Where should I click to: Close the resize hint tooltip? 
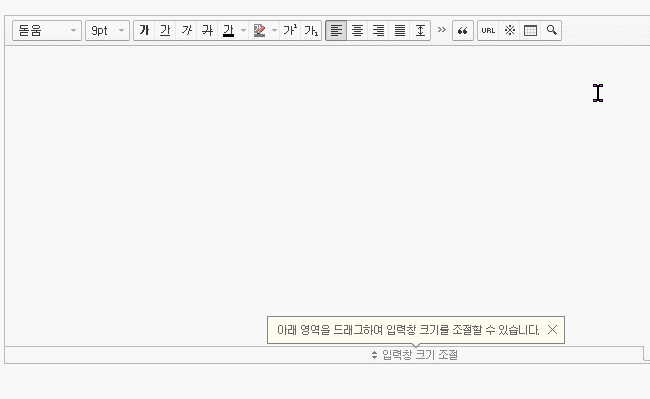click(552, 330)
